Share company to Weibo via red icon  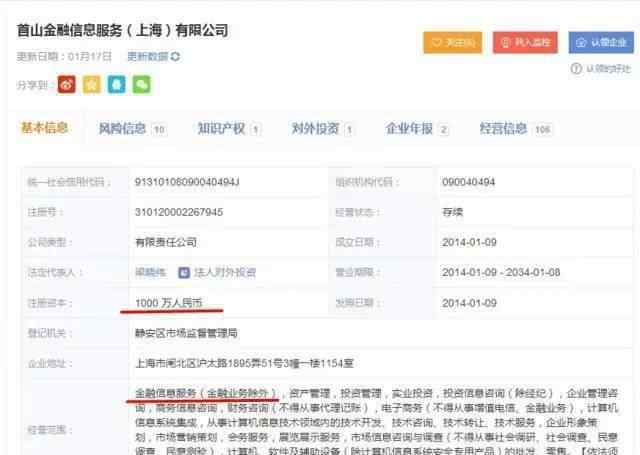coord(67,85)
